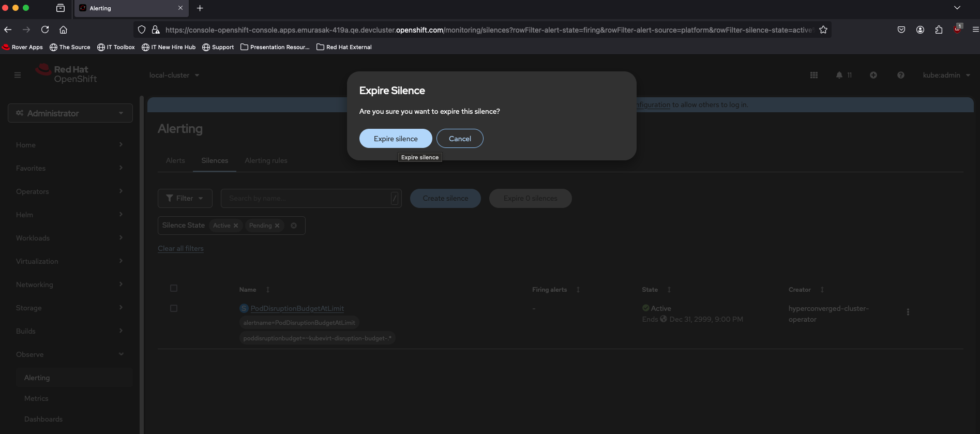
Task: Collapse the Observe navigation section
Action: [70, 354]
